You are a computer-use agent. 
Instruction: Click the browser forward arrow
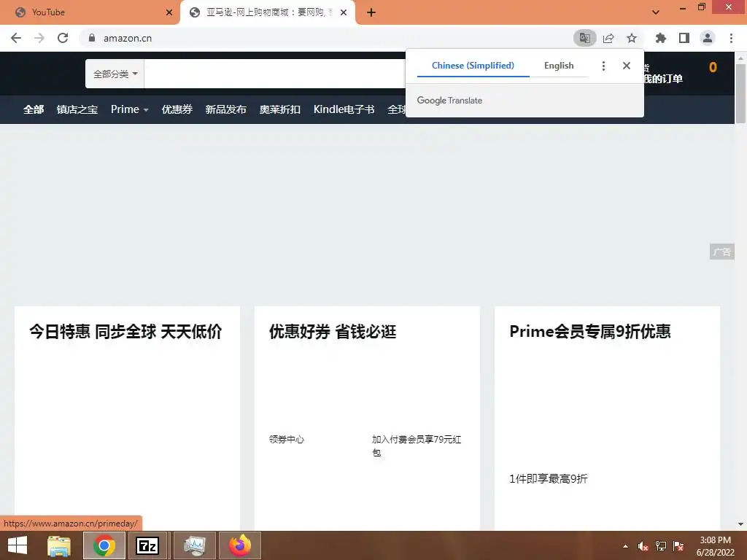[x=39, y=38]
